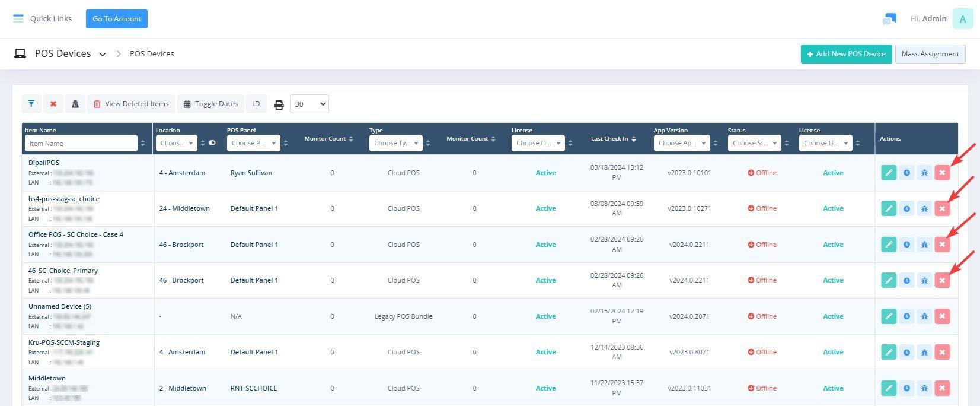This screenshot has height=406, width=980.
Task: Sort by Status column arrows
Action: tap(787, 143)
